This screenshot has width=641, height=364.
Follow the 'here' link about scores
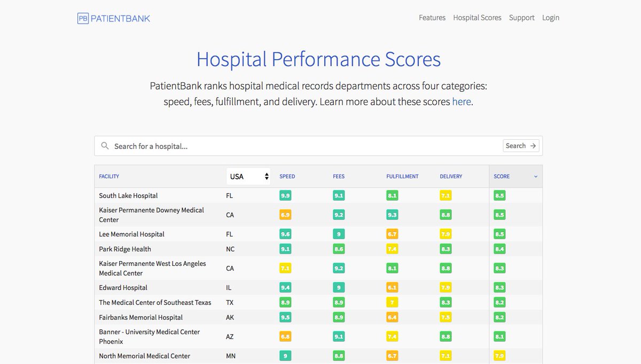tap(462, 101)
